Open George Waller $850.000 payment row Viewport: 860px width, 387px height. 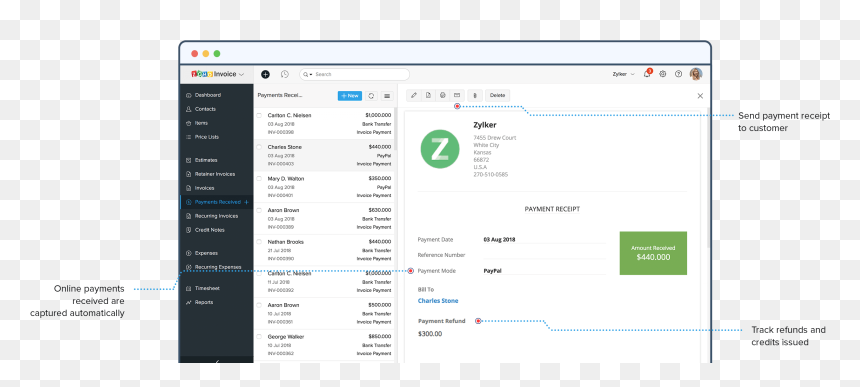tap(324, 345)
